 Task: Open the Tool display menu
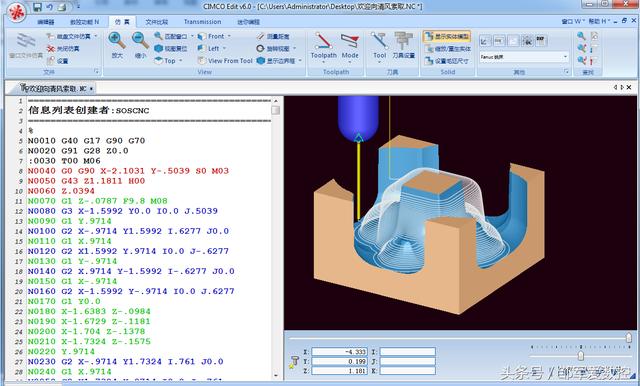point(380,48)
